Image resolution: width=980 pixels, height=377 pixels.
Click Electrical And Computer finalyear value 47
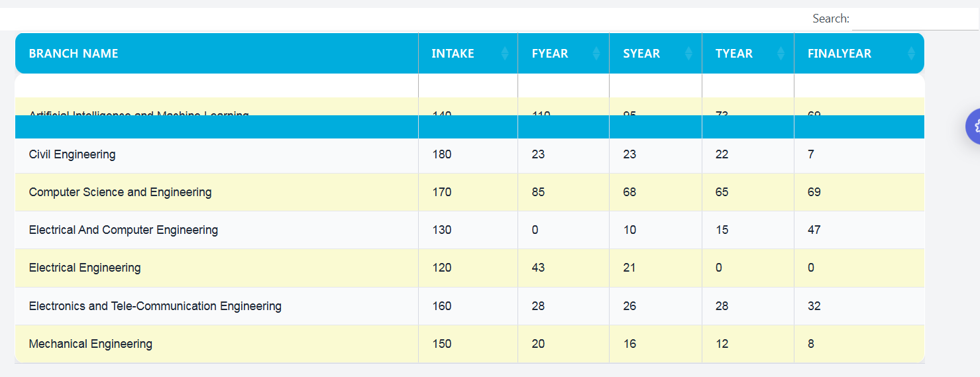814,230
